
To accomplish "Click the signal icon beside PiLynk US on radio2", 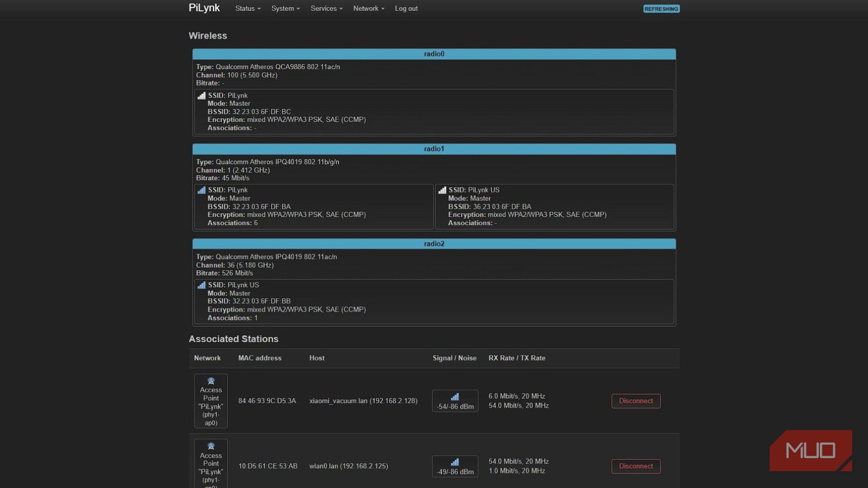I will [x=202, y=285].
